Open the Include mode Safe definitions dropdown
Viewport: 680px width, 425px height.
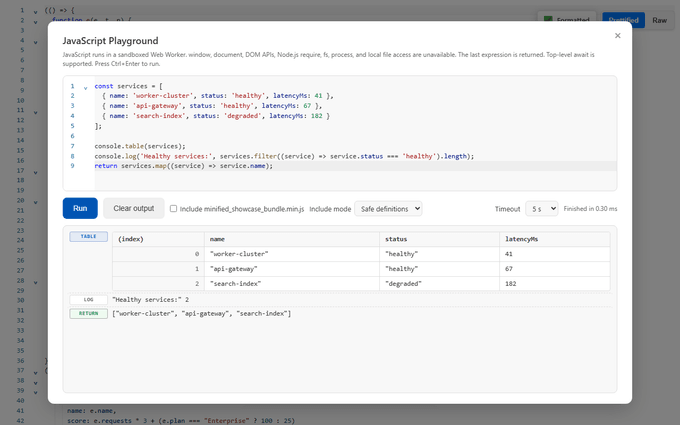click(388, 209)
